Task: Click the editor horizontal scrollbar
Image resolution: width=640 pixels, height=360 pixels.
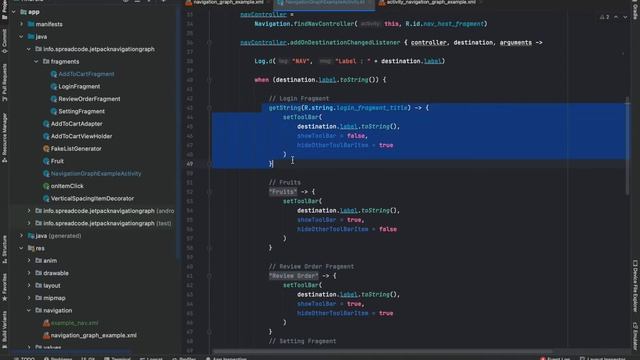Action: tap(382, 351)
